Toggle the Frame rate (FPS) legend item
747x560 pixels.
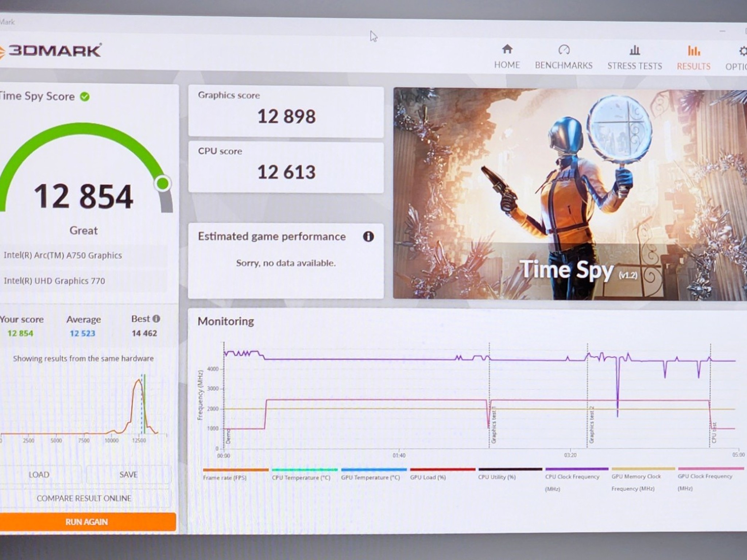(225, 477)
